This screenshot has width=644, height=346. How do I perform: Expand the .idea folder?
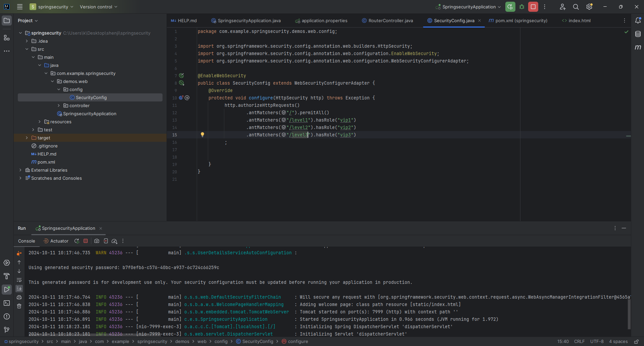27,41
